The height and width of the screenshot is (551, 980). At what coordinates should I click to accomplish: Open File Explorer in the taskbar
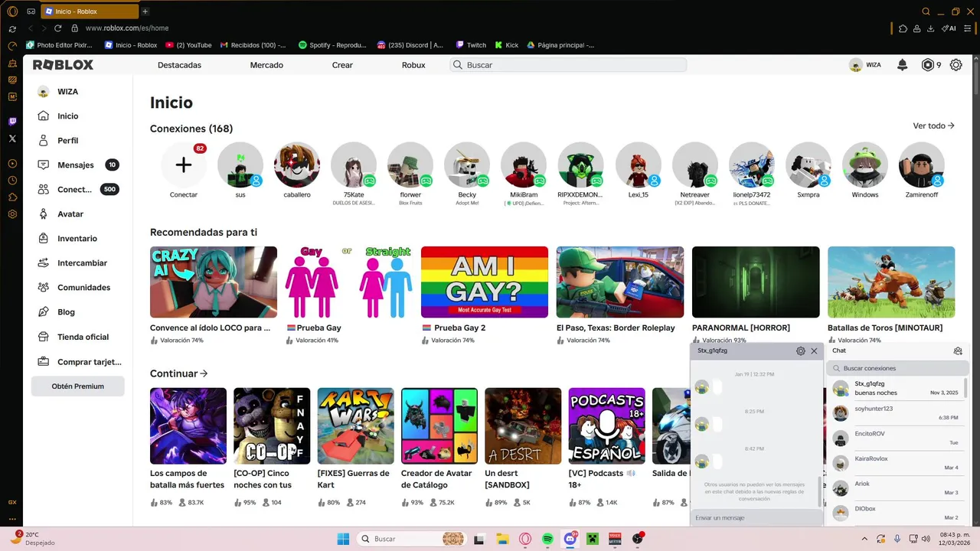(502, 539)
